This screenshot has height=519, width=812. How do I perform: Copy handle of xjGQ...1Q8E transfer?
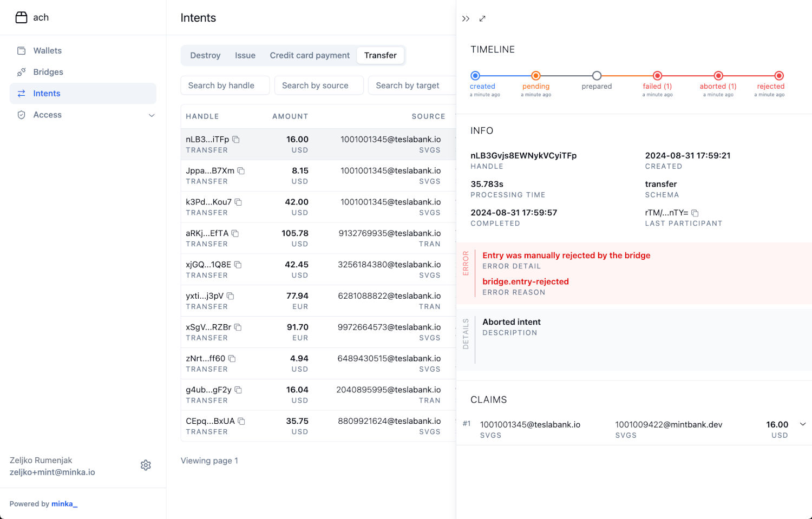(x=238, y=265)
